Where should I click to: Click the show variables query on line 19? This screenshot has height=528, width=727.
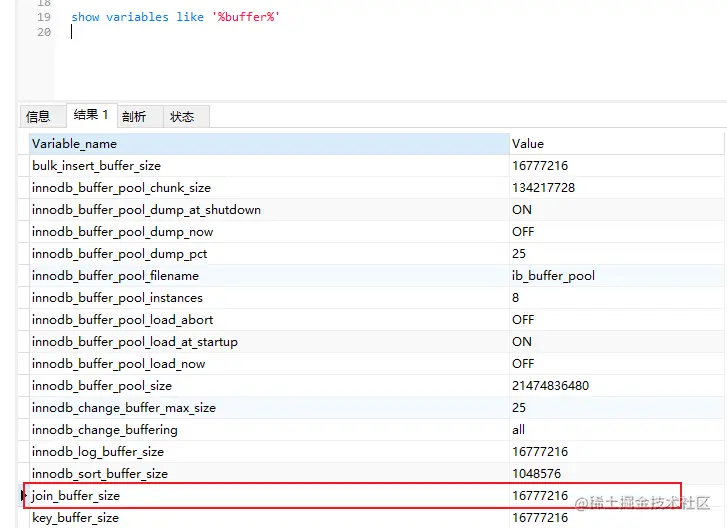[x=175, y=17]
